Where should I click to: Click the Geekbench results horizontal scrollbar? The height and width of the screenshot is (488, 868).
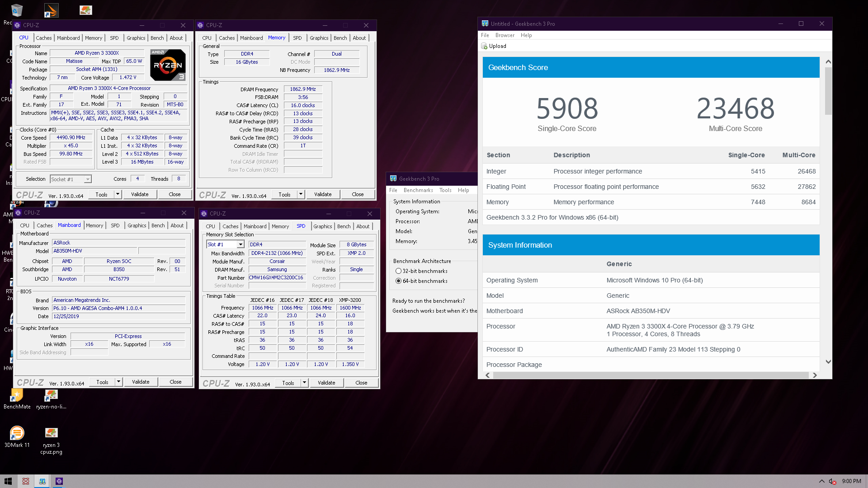[651, 375]
